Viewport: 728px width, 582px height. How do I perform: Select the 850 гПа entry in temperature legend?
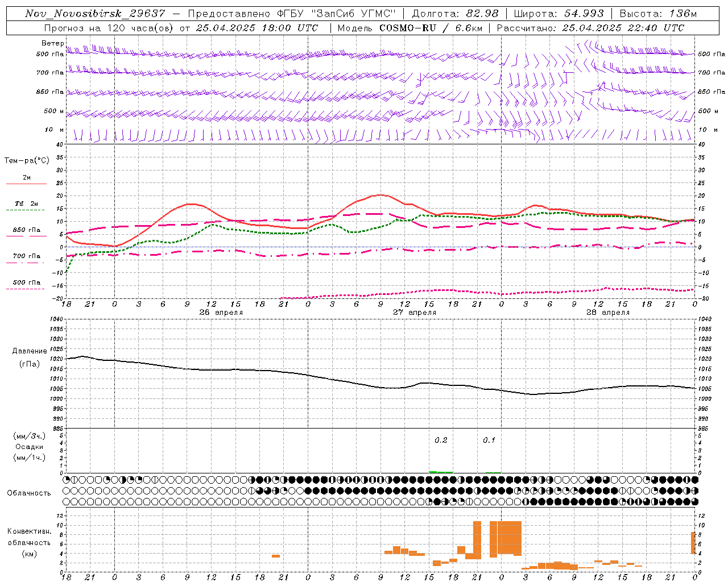(x=27, y=230)
